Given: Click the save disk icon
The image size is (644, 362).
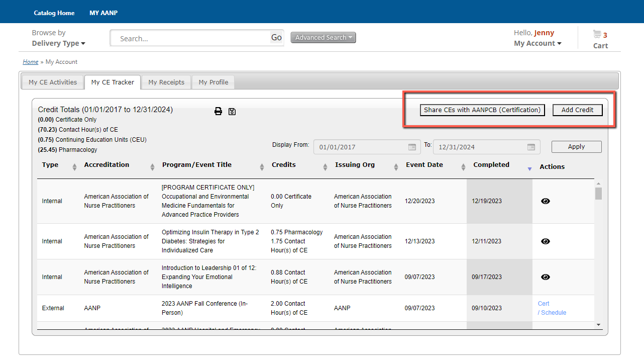Looking at the screenshot, I should [232, 111].
